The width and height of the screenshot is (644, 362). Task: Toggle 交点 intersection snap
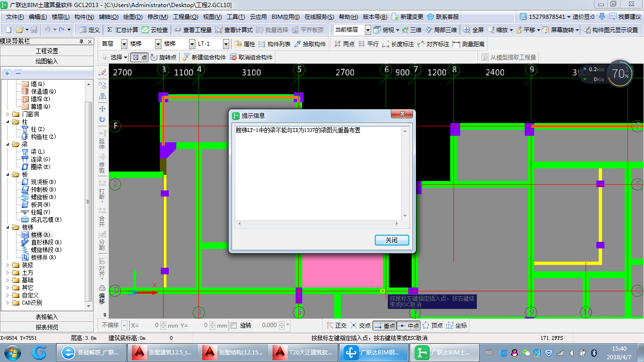pos(360,325)
